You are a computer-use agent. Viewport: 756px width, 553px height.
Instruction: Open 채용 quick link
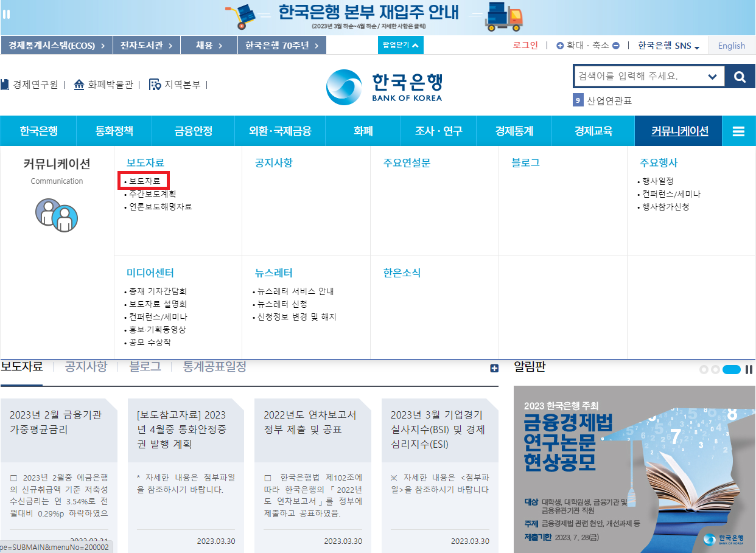(x=209, y=46)
